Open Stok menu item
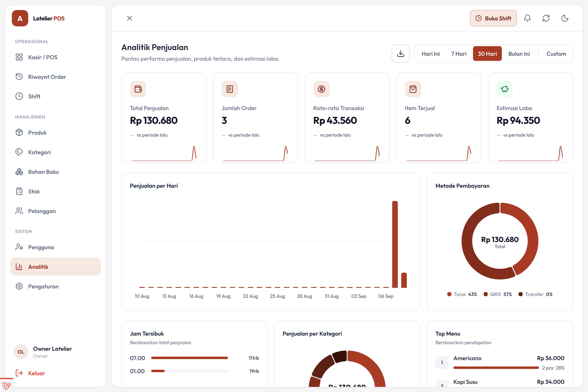This screenshot has height=392, width=588. click(x=56, y=191)
